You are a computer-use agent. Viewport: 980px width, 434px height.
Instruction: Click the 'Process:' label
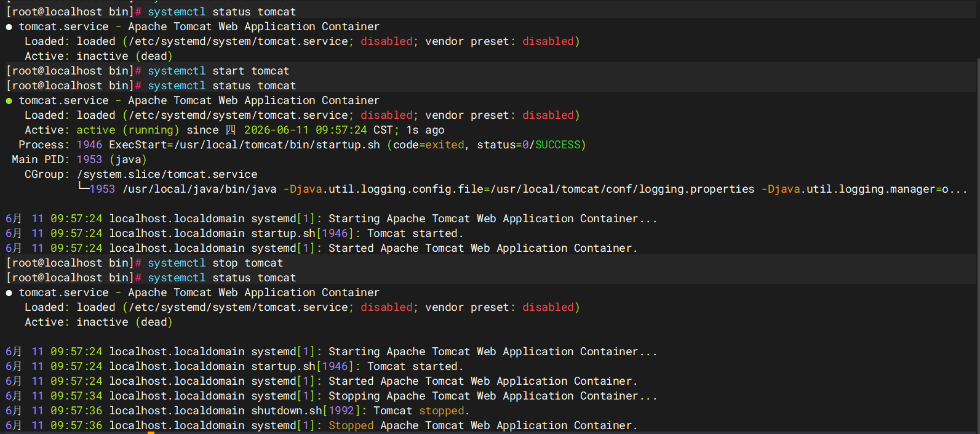(44, 145)
